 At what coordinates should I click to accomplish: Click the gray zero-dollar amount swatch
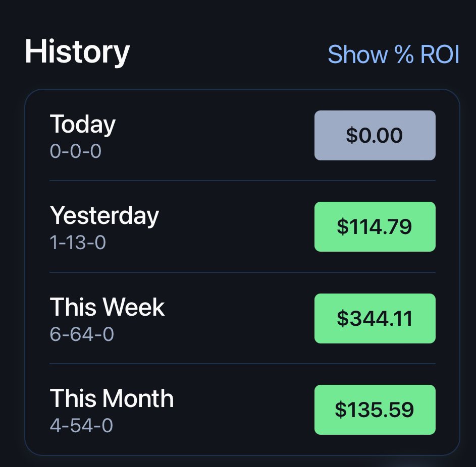coord(375,135)
